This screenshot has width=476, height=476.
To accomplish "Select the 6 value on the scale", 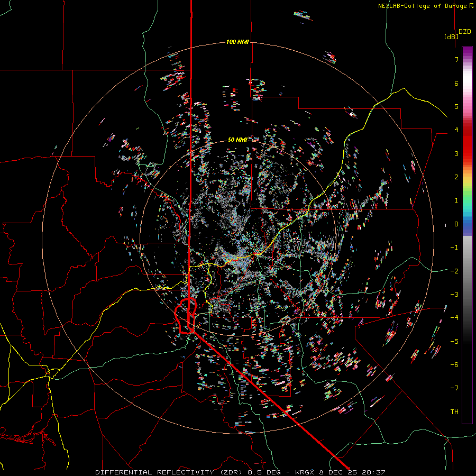I will pyautogui.click(x=456, y=83).
